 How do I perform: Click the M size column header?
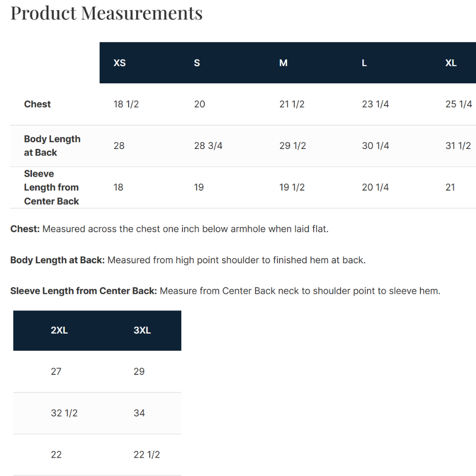click(283, 63)
